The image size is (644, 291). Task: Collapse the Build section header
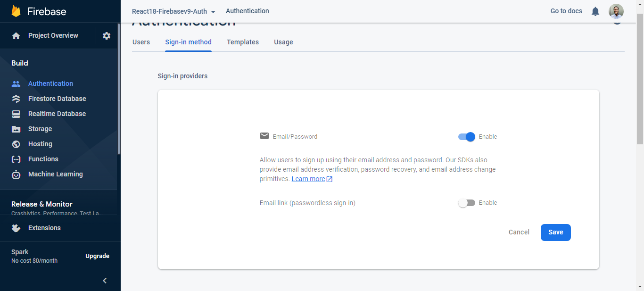(x=20, y=63)
